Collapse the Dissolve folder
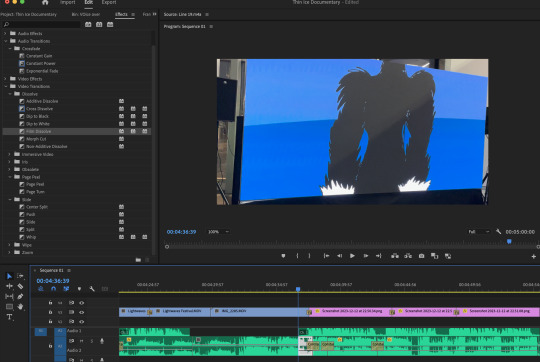The width and height of the screenshot is (540, 362). (x=10, y=94)
